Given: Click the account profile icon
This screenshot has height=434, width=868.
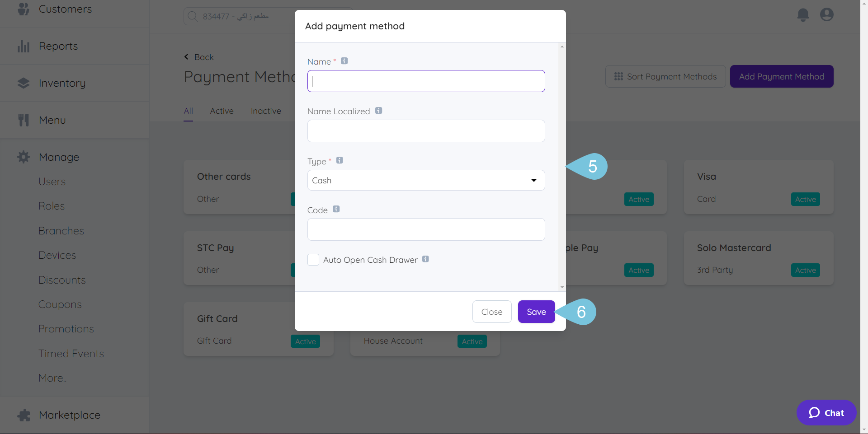Looking at the screenshot, I should 826,14.
